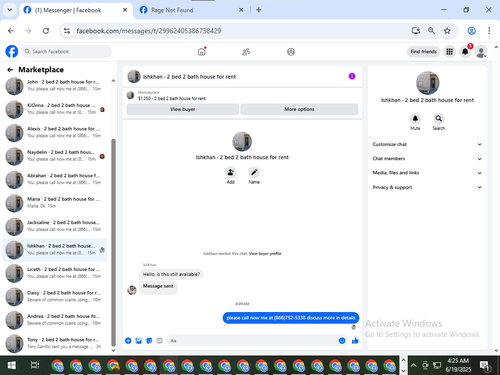Viewport: 500px width, 375px height.
Task: Click the More options button
Action: [299, 109]
